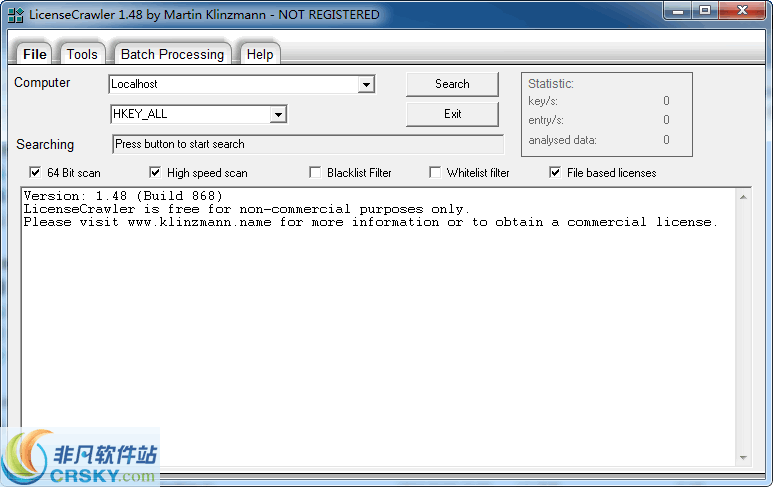This screenshot has height=487, width=773.
Task: Click the key/s statistic value
Action: (x=666, y=101)
